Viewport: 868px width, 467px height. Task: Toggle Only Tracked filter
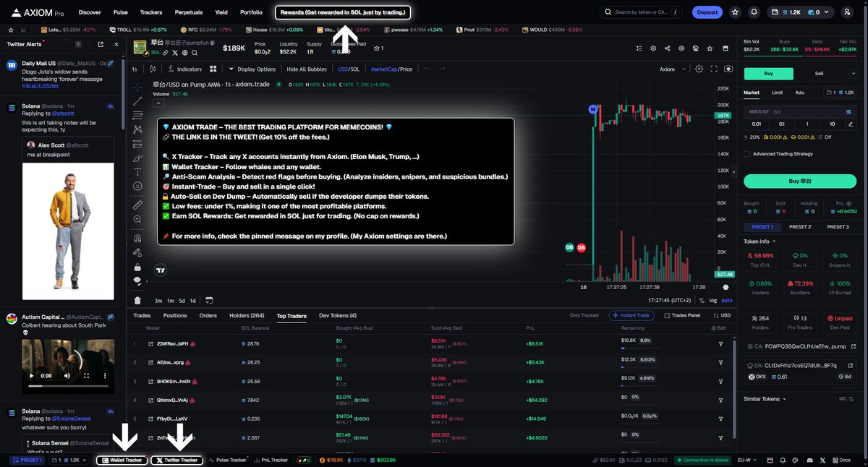[x=584, y=315]
